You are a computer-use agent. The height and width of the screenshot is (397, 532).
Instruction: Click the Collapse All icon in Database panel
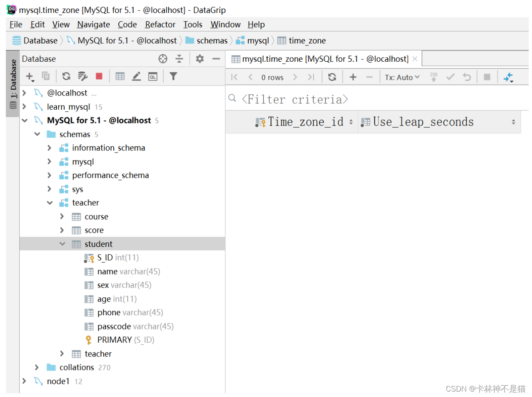point(179,59)
